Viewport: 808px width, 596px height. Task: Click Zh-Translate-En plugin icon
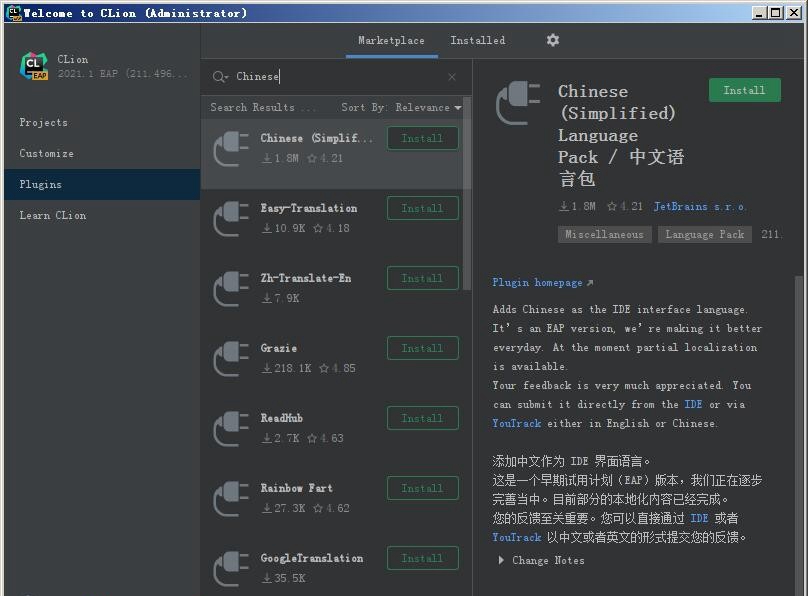point(231,288)
